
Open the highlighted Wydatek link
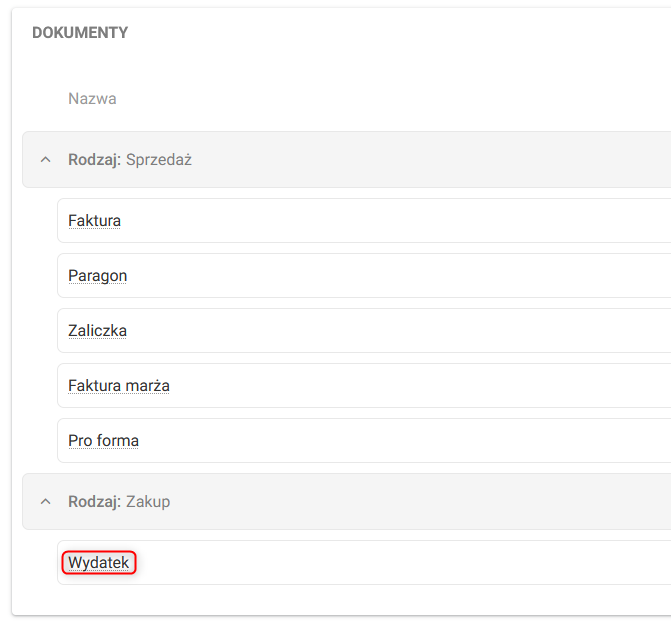[98, 563]
